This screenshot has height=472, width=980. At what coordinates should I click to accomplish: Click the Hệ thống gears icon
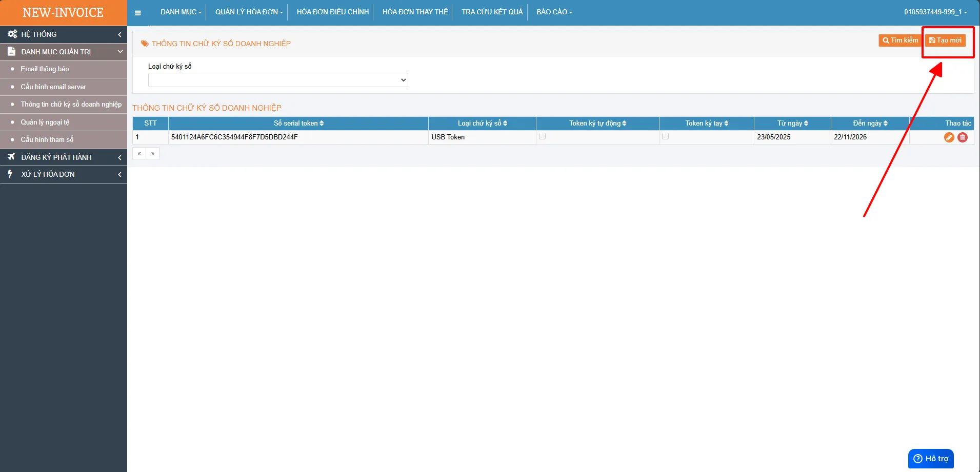tap(12, 34)
